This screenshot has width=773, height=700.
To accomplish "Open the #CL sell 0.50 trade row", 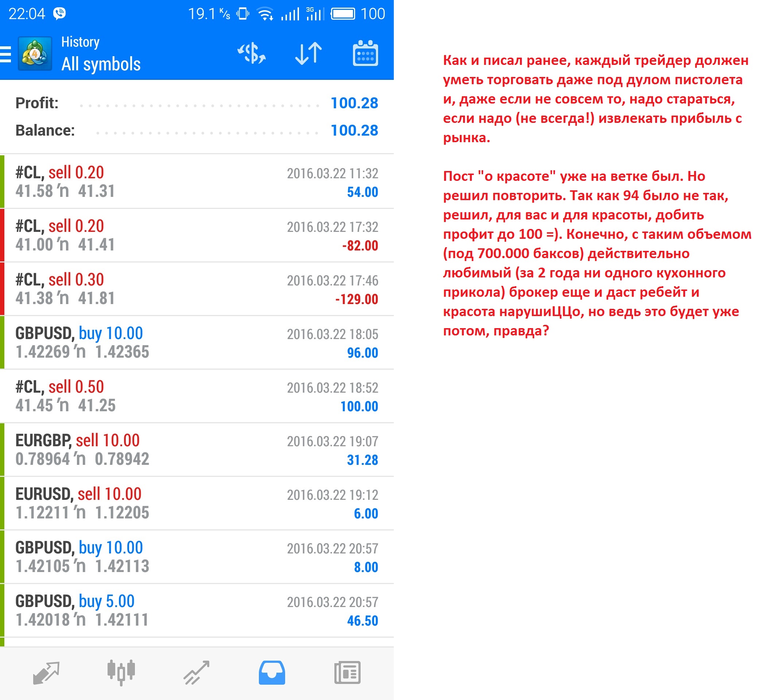I will coord(197,396).
